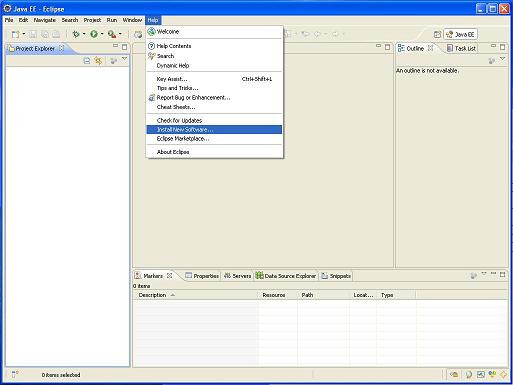The image size is (513, 385).
Task: Maximize the Project Explorer view
Action: coord(124,47)
